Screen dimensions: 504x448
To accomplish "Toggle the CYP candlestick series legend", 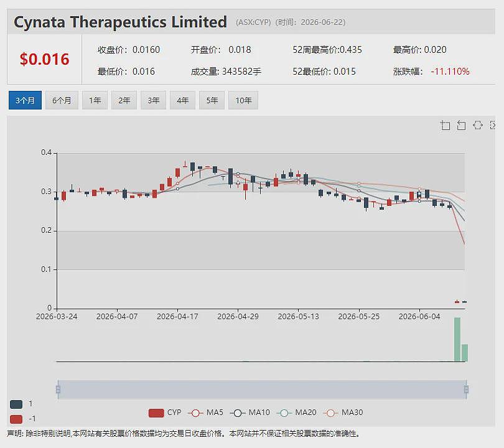I will pos(165,413).
